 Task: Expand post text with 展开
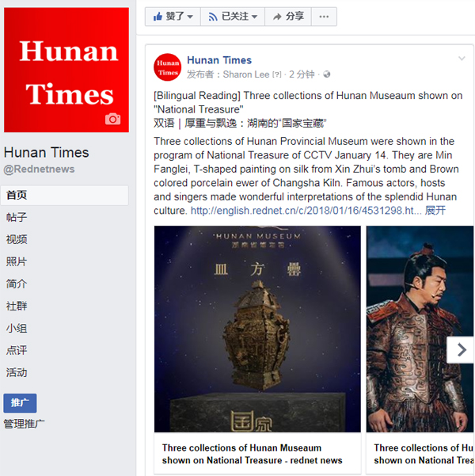(435, 211)
